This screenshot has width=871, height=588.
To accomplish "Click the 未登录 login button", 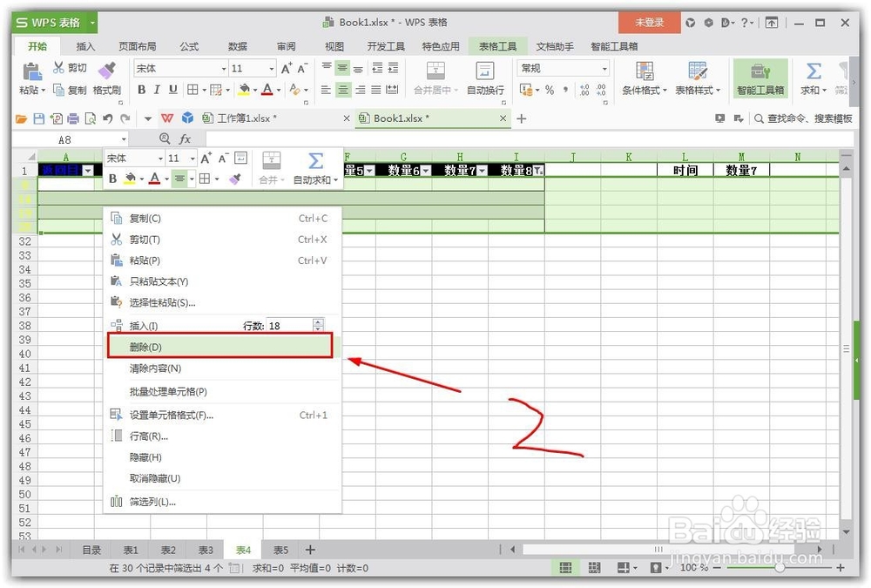I will [650, 23].
